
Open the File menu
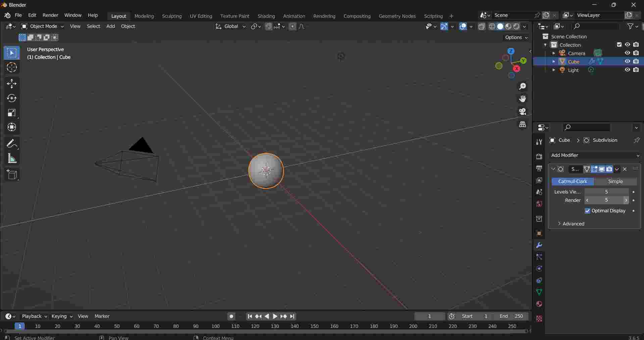pyautogui.click(x=18, y=15)
